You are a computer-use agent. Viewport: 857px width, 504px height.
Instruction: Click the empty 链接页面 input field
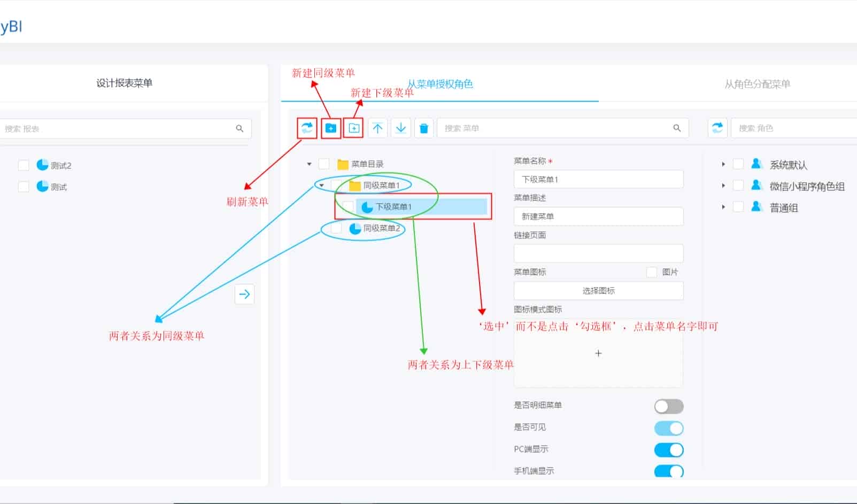point(598,253)
